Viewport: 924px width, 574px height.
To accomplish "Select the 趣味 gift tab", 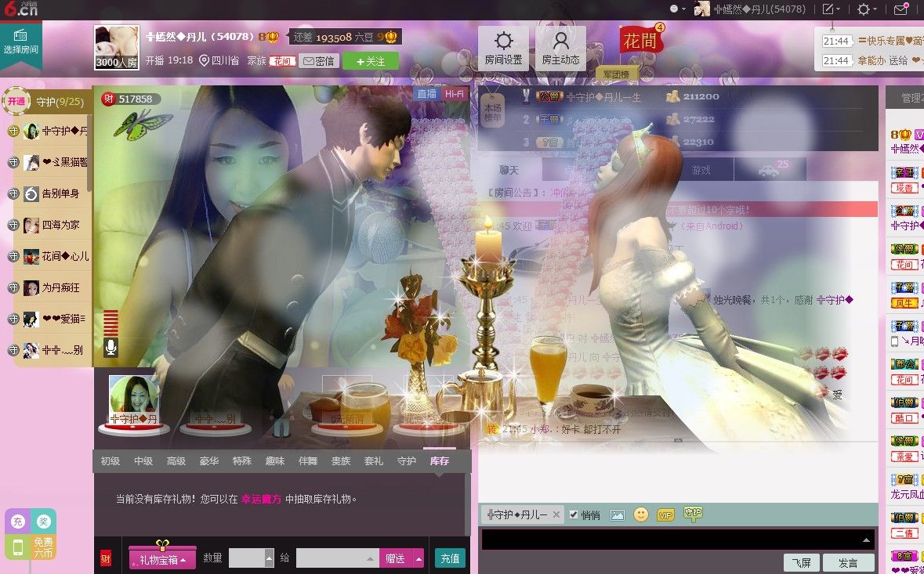I will click(x=274, y=461).
